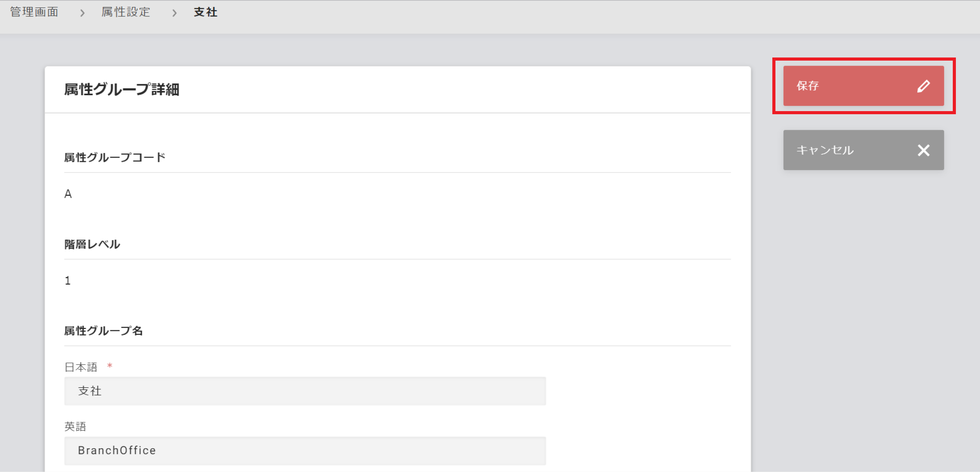Focus the 英語 field containing BranchOffice
The height and width of the screenshot is (472, 980).
point(305,451)
